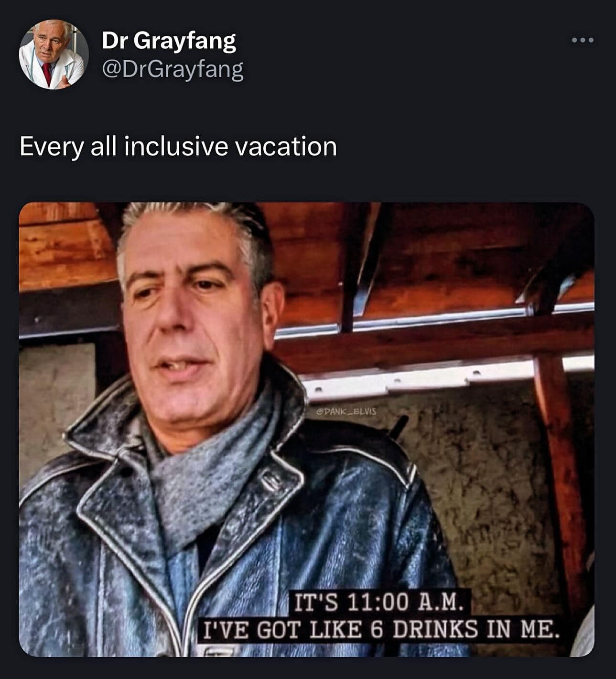Click the man's gray hair in the image
Viewport: 616px width, 679px height.
click(x=201, y=225)
